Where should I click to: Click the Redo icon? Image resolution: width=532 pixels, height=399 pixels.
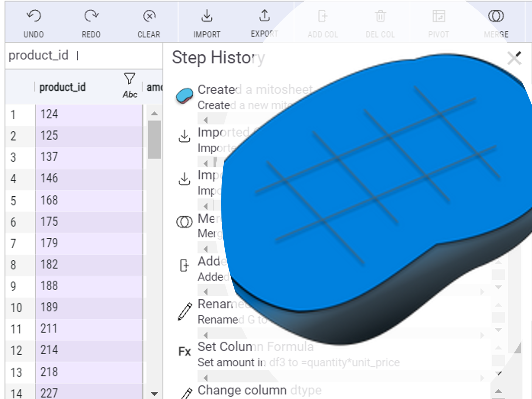click(91, 17)
